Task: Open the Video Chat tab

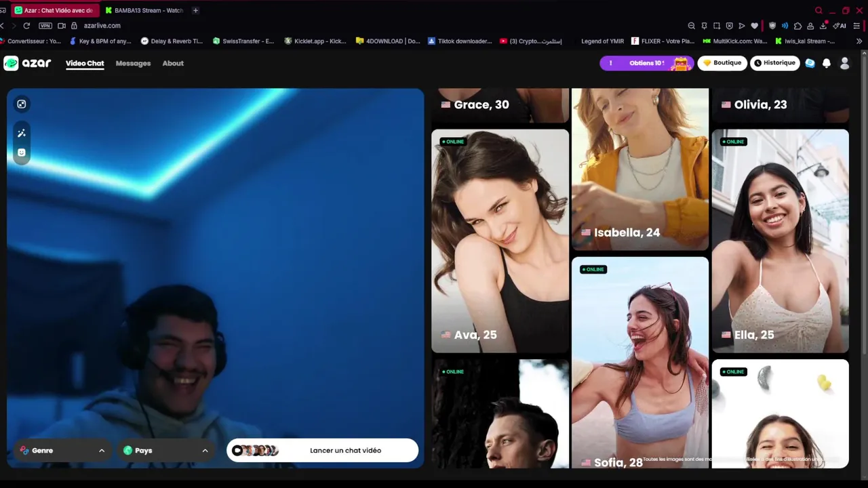Action: pyautogui.click(x=85, y=63)
